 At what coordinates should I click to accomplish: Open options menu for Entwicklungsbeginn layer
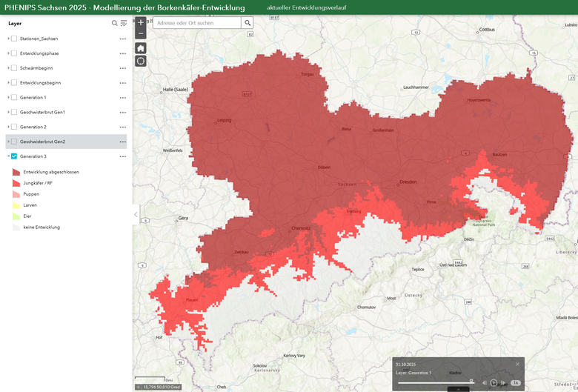pos(123,83)
